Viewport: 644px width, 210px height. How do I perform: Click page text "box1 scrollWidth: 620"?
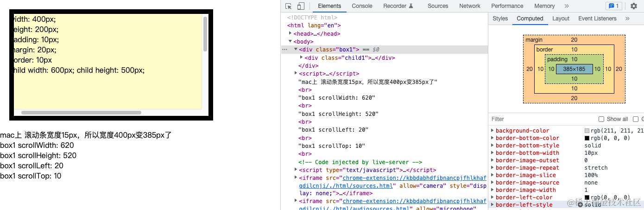coord(37,145)
